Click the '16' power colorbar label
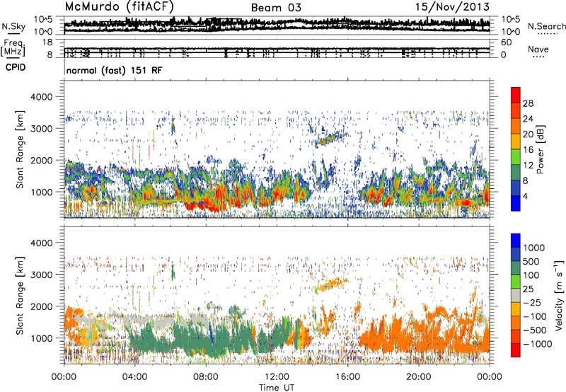The width and height of the screenshot is (566, 392). (528, 150)
